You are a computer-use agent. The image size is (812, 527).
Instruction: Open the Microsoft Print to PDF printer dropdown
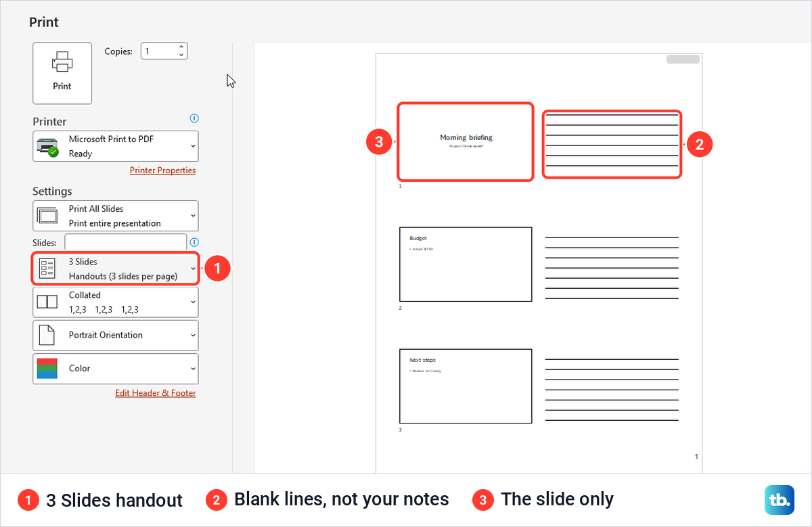(116, 146)
